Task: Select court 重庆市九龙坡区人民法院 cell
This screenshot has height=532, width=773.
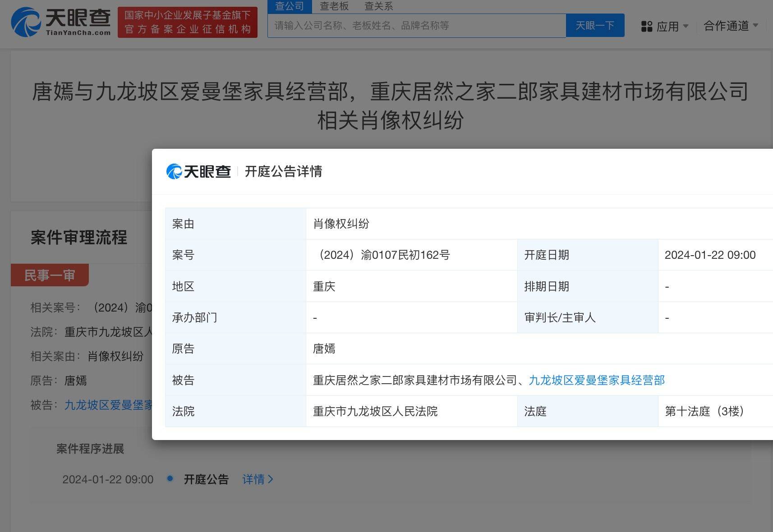Action: (x=411, y=411)
